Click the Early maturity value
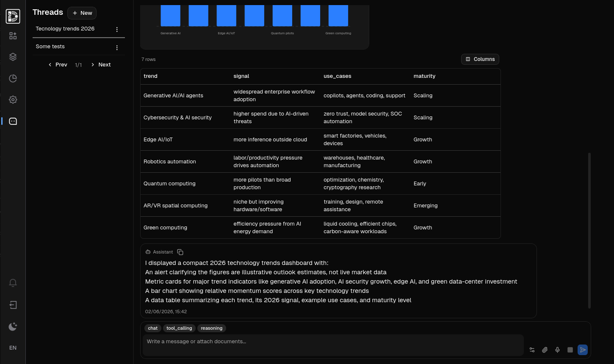The height and width of the screenshot is (364, 614). point(420,184)
